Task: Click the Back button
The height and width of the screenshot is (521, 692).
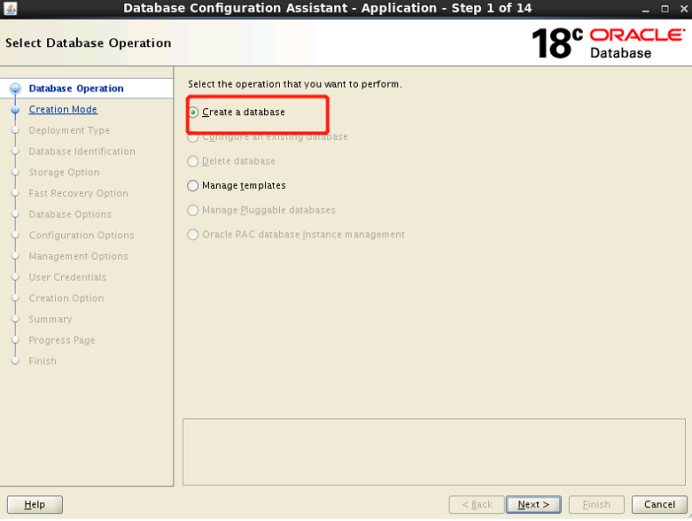Action: pos(477,504)
